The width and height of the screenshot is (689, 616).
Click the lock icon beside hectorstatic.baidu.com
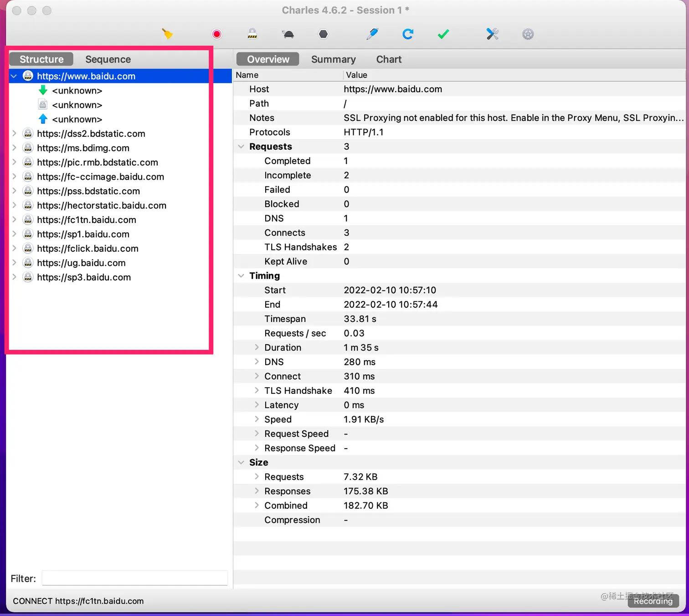[28, 205]
